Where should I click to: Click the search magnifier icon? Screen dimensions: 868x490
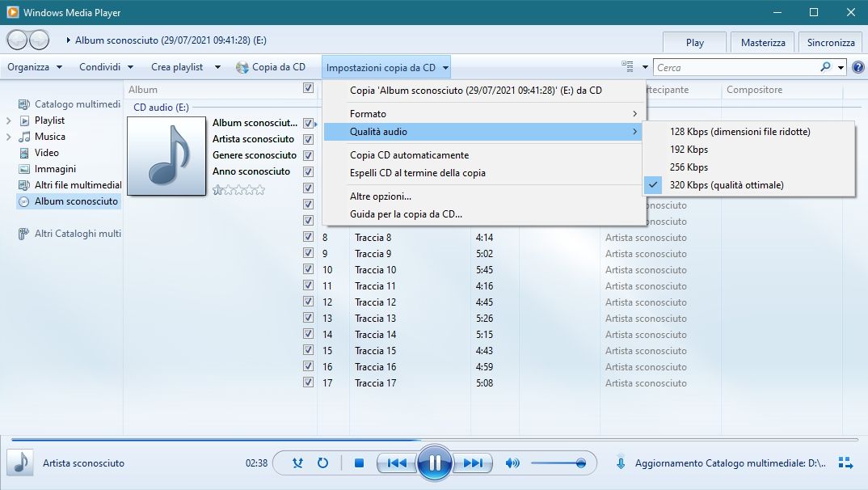pyautogui.click(x=825, y=67)
